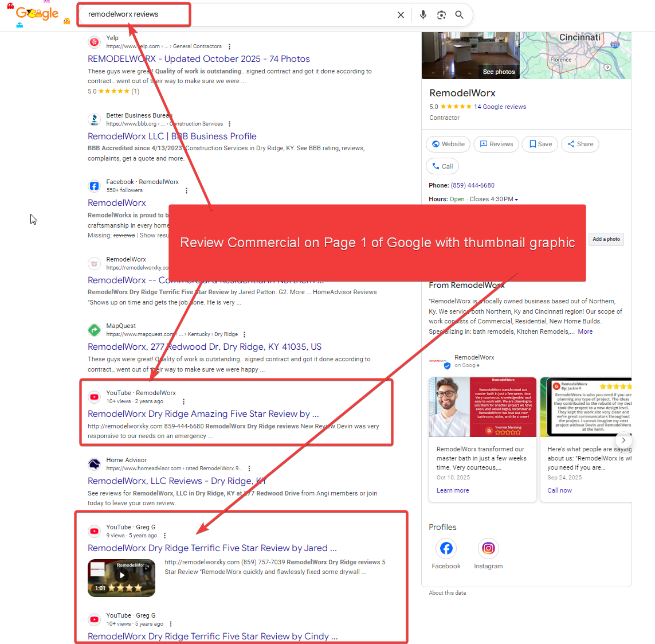Open the Instagram profile icon in Profiles
This screenshot has height=644, width=655.
tap(488, 548)
